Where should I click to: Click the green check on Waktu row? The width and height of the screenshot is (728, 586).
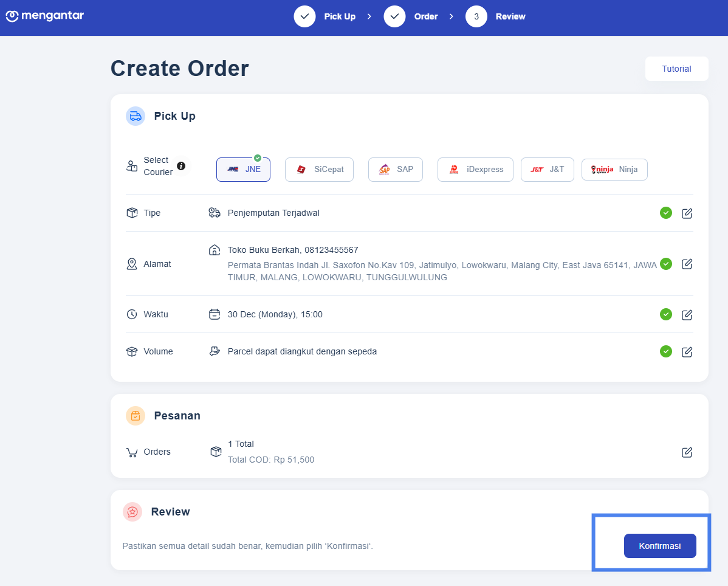666,314
